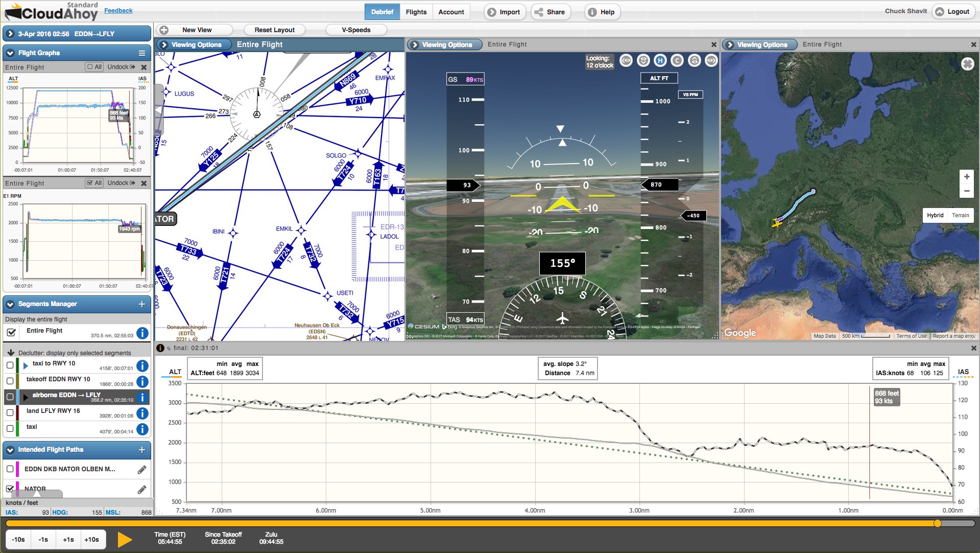This screenshot has width=980, height=553.
Task: Step back 10 seconds with -10s
Action: 18,540
